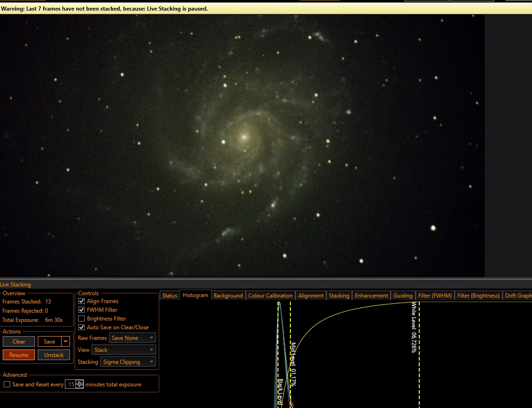Enable Save and Reset every checkbox
Screen dimensions: 532x408
[x=7, y=385]
